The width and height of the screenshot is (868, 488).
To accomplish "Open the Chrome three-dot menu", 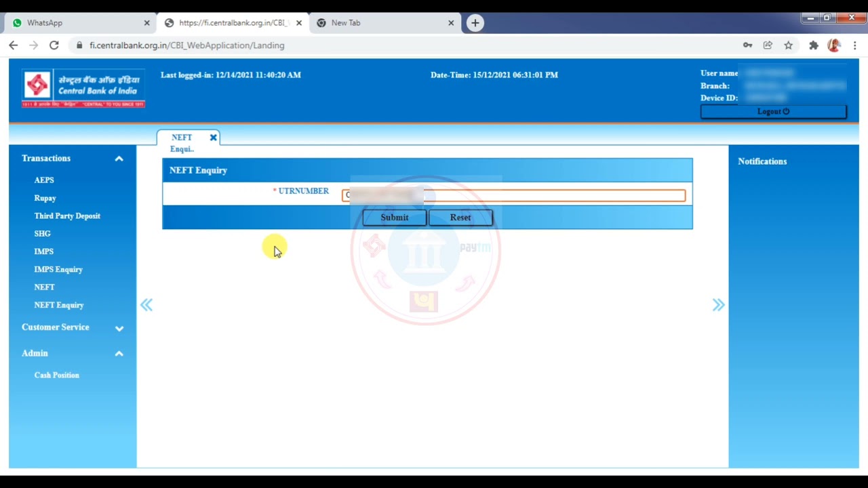I will coord(855,45).
